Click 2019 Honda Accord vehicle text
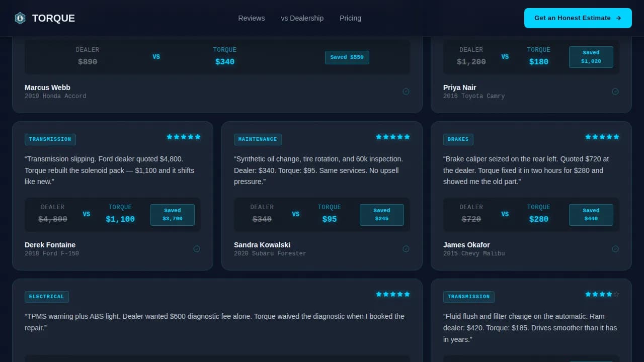 (x=55, y=96)
